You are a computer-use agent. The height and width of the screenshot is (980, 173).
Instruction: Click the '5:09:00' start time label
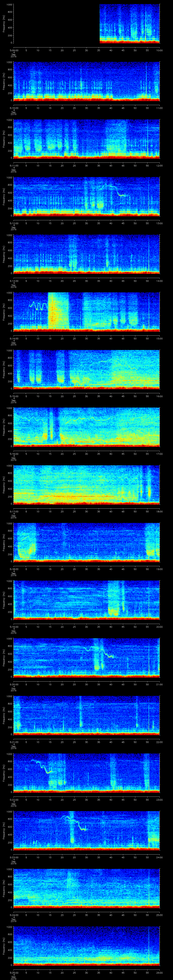coord(14,50)
